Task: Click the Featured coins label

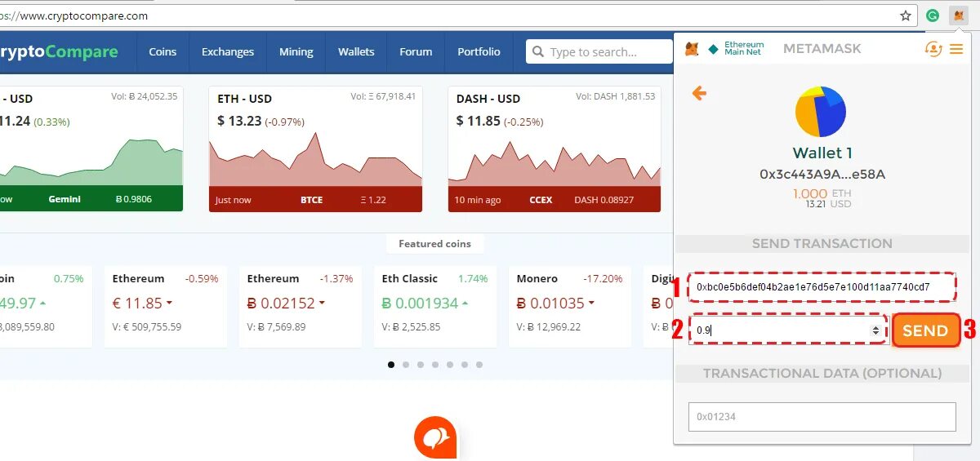Action: click(434, 243)
